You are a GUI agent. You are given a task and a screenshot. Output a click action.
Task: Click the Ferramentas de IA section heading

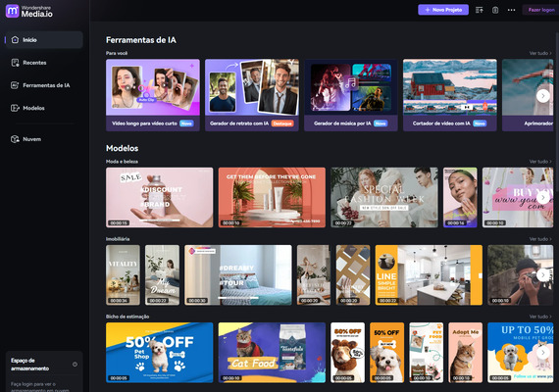141,40
